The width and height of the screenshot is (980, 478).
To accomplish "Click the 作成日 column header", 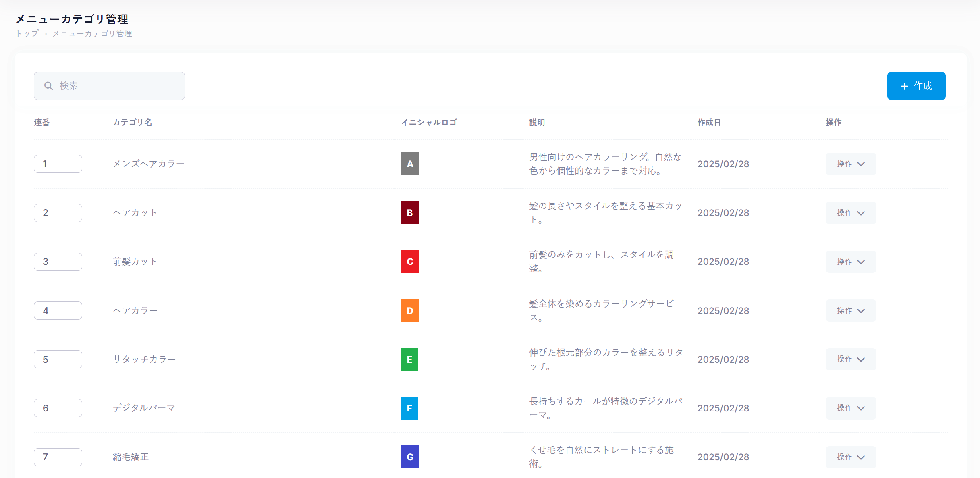I will 709,123.
